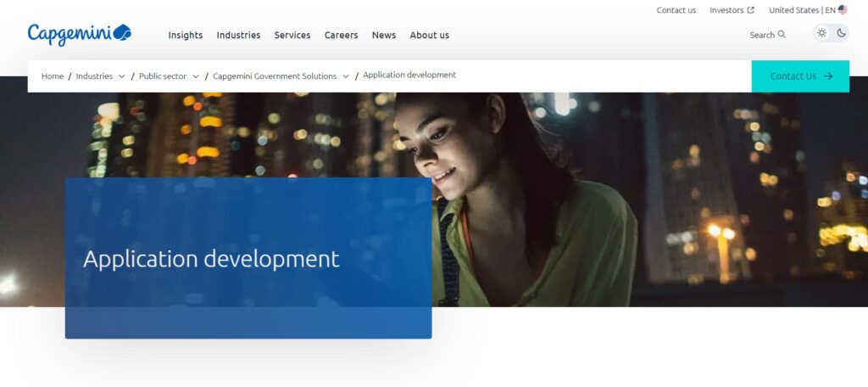Open the Insights menu
This screenshot has height=387, width=868.
[185, 35]
